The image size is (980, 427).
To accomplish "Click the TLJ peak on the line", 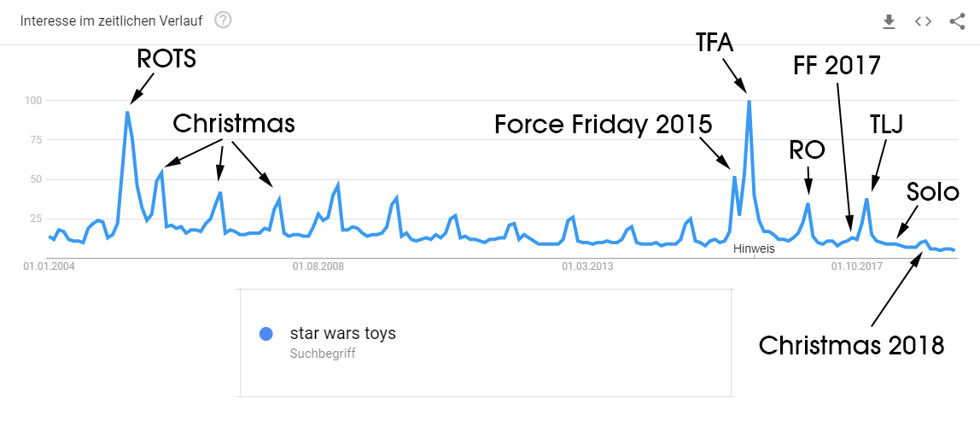I will tap(866, 199).
